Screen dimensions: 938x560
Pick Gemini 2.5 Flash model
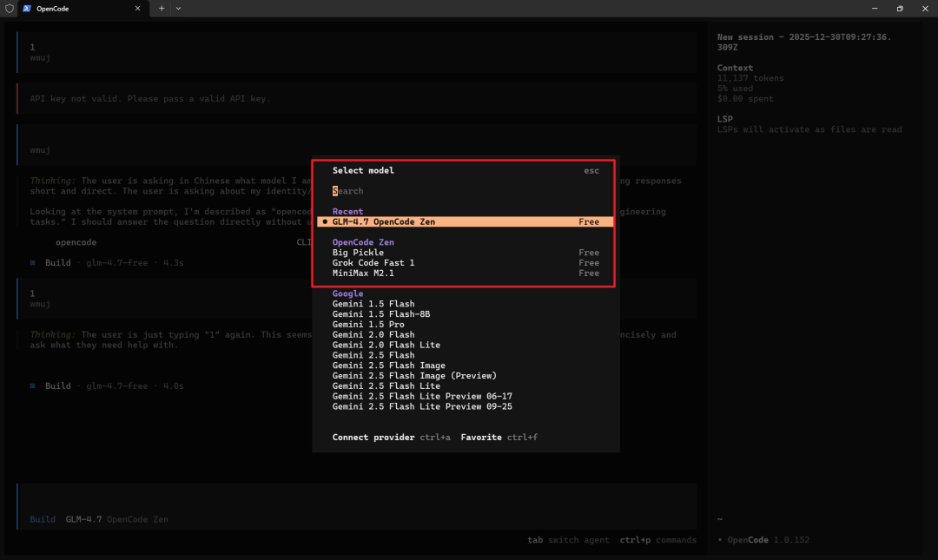[x=373, y=355]
